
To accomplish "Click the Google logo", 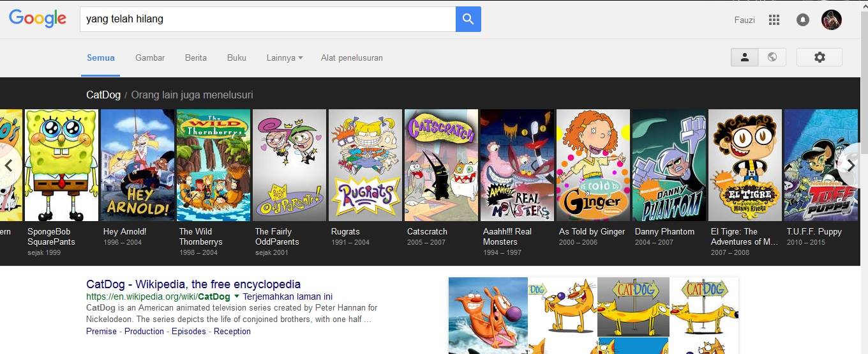I will 38,19.
